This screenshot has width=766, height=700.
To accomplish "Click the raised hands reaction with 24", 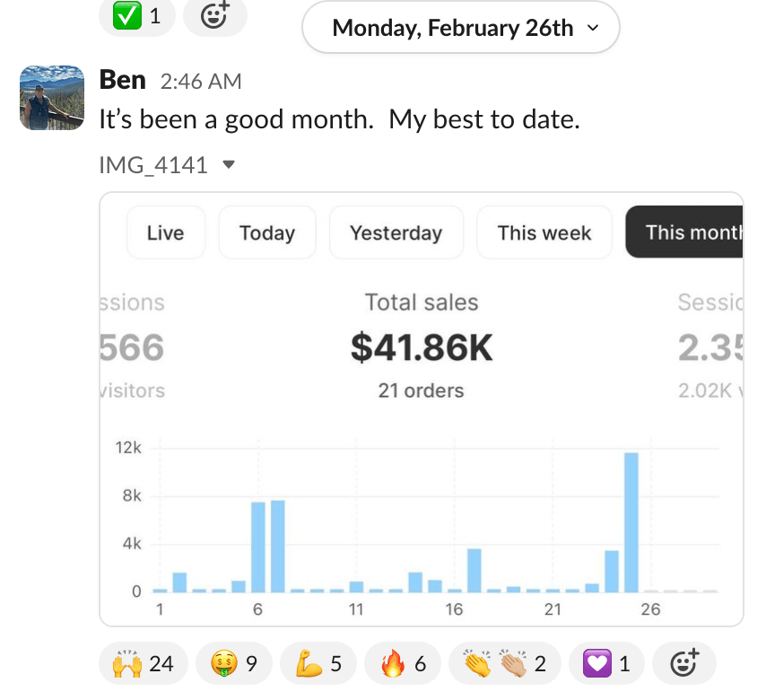I will click(142, 664).
